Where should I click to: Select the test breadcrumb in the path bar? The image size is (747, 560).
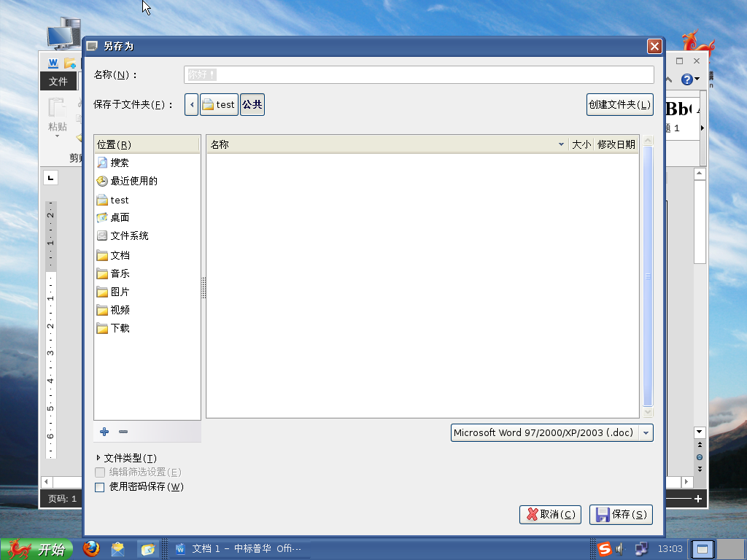tap(219, 104)
